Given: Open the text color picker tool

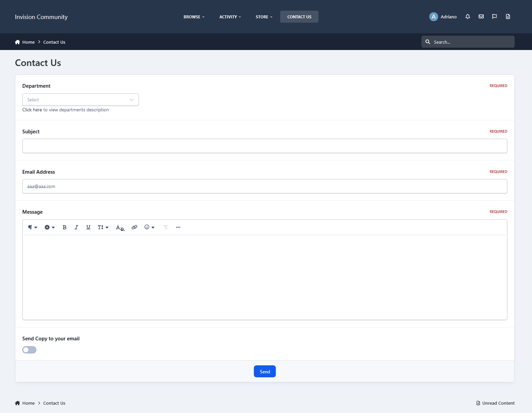Looking at the screenshot, I should point(120,228).
